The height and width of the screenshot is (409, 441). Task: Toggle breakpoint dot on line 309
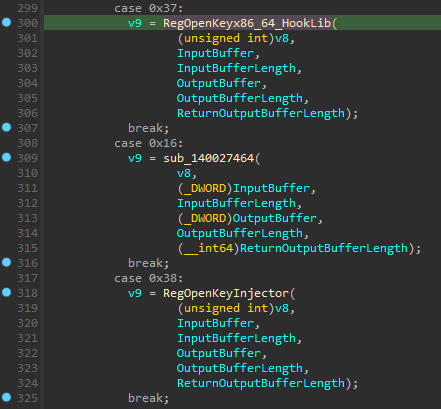tap(7, 157)
